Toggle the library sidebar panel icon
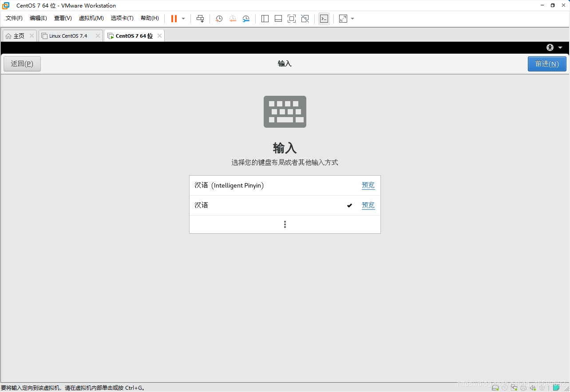Image resolution: width=570 pixels, height=392 pixels. click(265, 19)
